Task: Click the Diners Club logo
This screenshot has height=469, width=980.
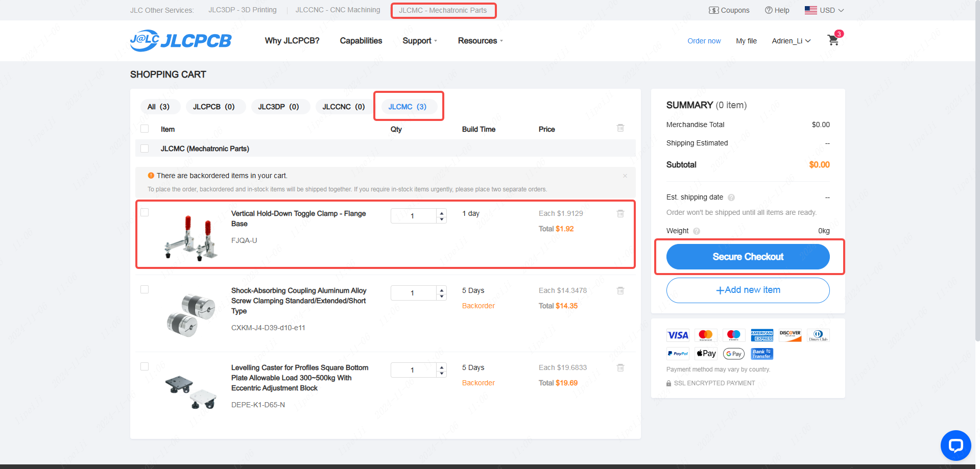Action: 818,335
